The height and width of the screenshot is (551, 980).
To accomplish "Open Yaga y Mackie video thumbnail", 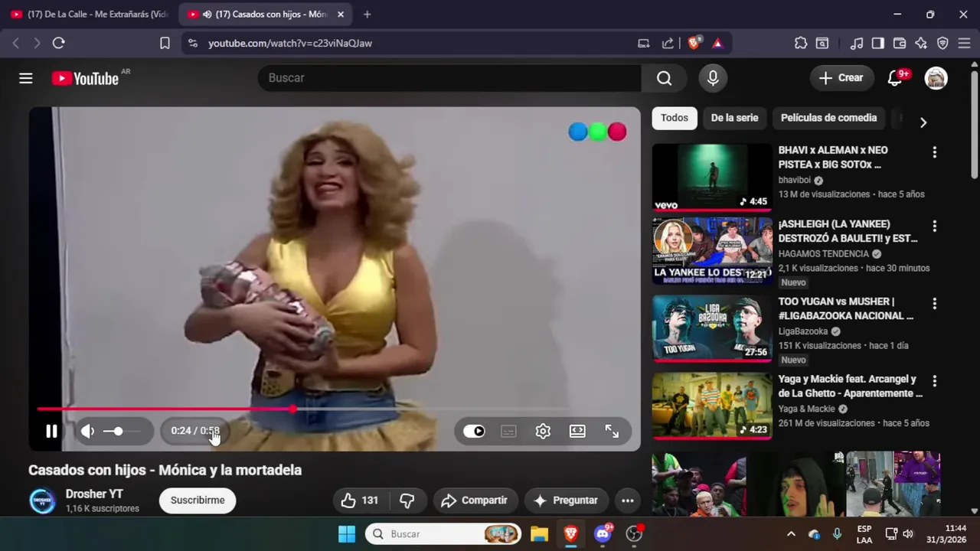I will 712,406.
